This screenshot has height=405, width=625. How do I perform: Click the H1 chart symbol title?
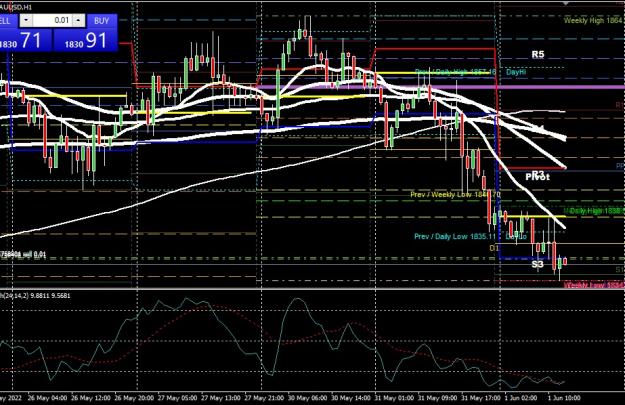[16, 7]
